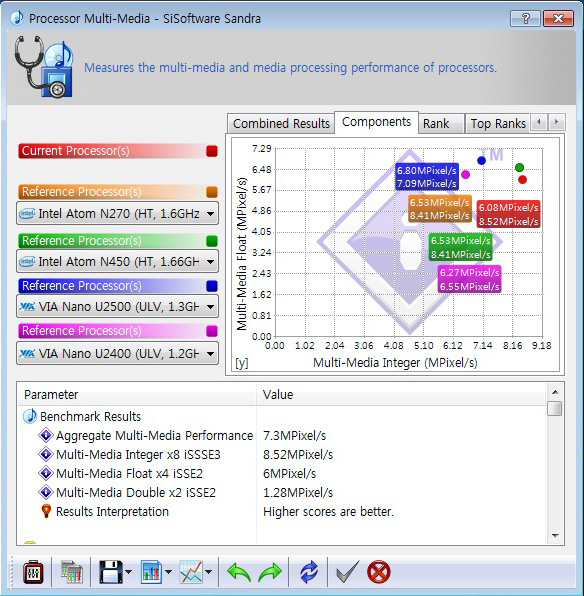The width and height of the screenshot is (584, 596).
Task: Click the Parameter column header
Action: coord(137,395)
